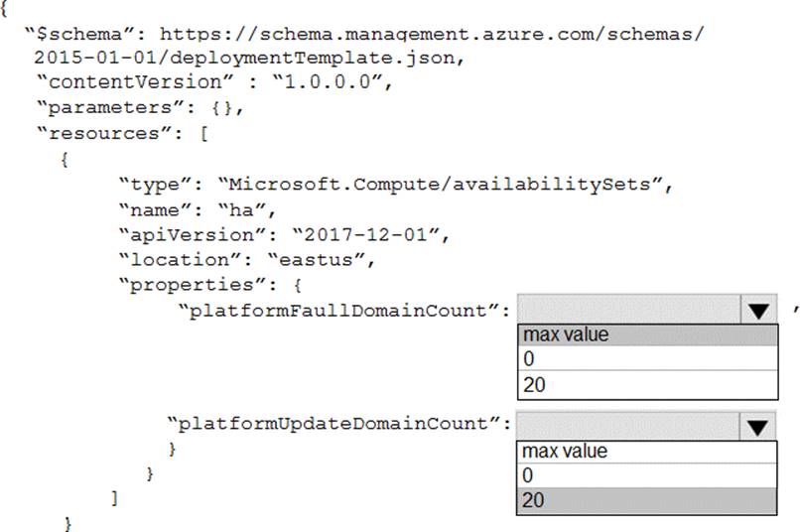Open the platformUpdateDomainCount dropdown arrow

click(x=758, y=427)
